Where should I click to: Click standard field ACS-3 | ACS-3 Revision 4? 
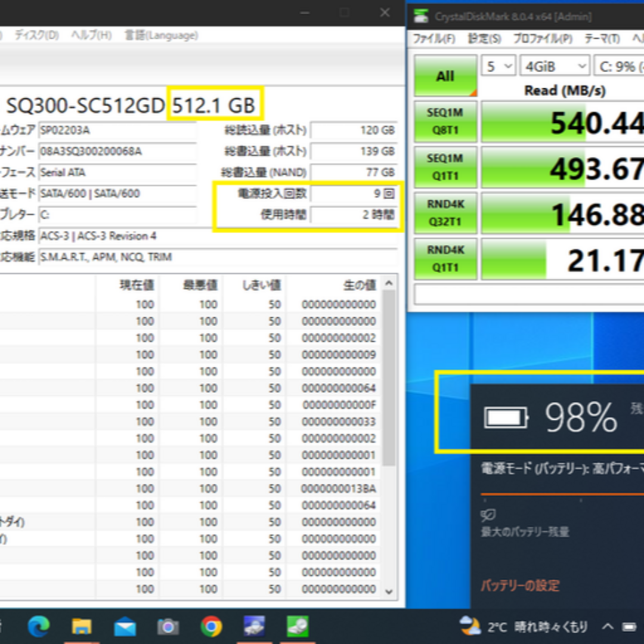[218, 236]
